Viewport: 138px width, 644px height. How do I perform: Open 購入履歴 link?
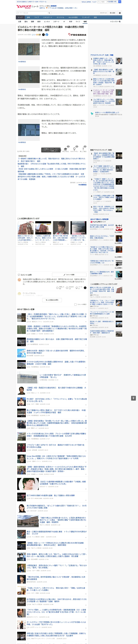tap(112, 13)
